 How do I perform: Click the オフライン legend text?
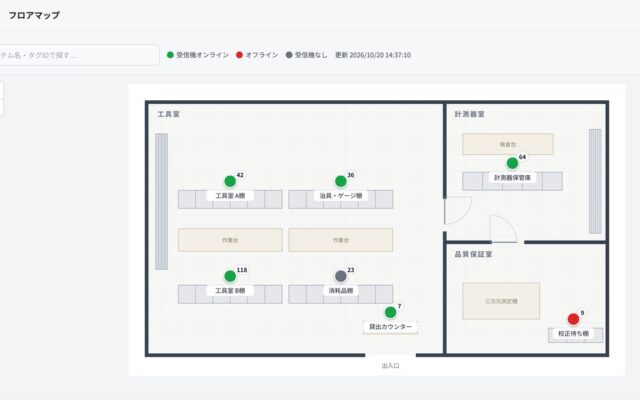point(262,55)
